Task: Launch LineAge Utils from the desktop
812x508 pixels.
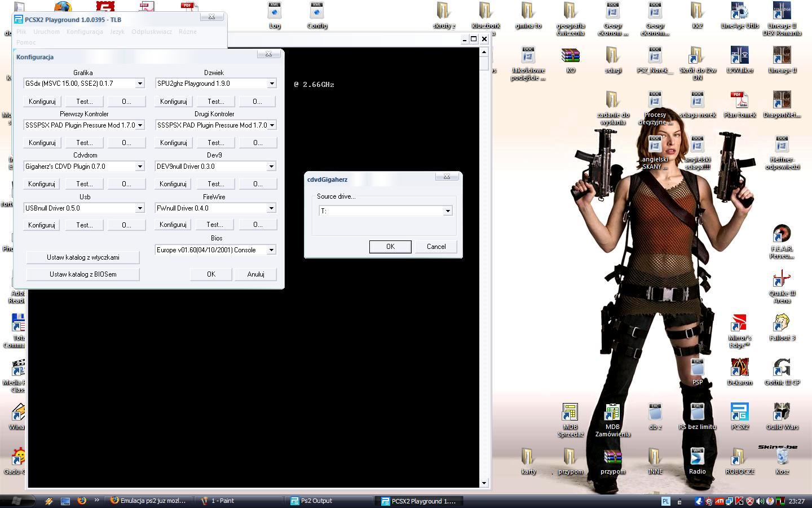Action: click(x=740, y=15)
